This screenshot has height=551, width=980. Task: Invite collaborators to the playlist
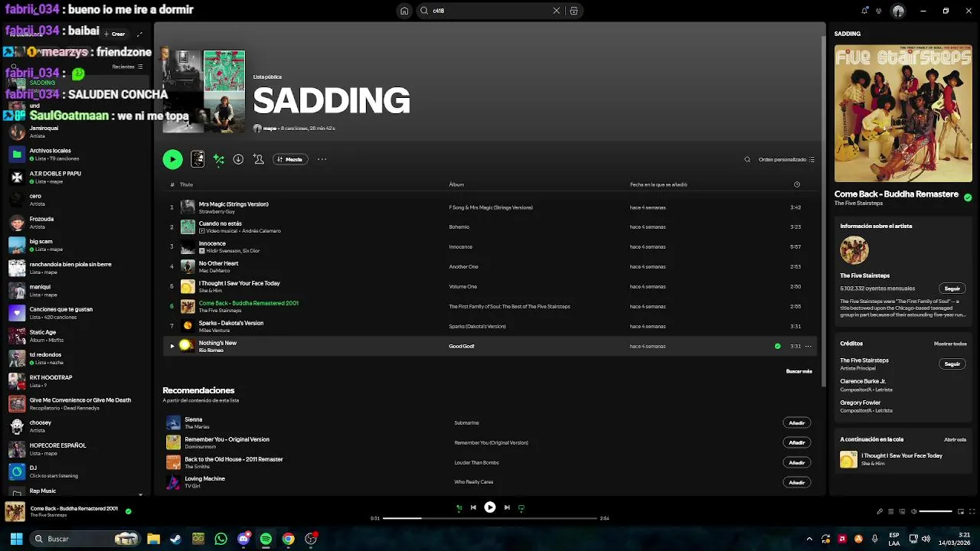click(259, 159)
